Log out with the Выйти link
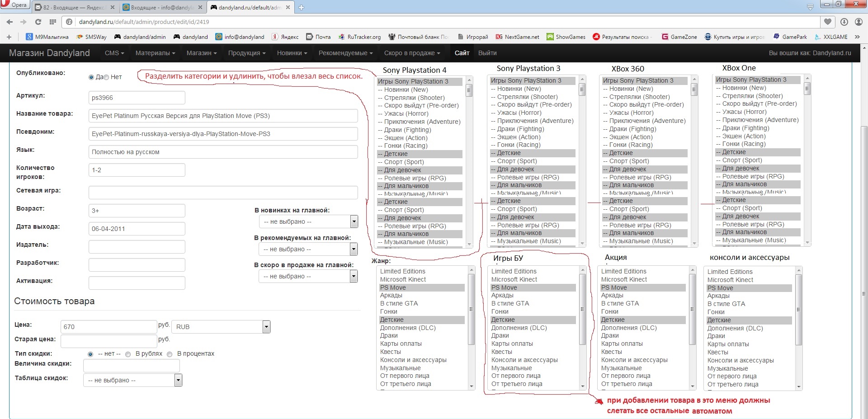Viewport: 868px width, 419px height. (487, 53)
